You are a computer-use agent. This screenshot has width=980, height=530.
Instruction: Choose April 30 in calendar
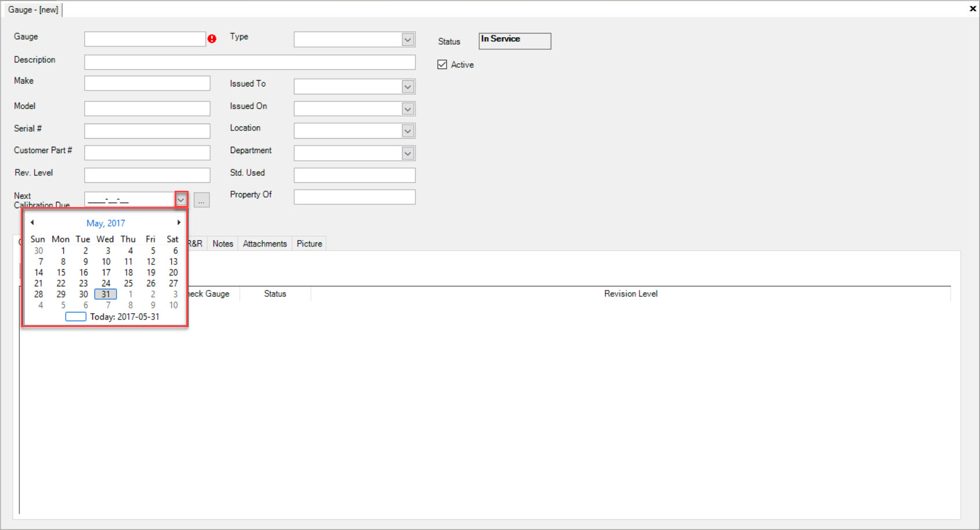tap(38, 251)
